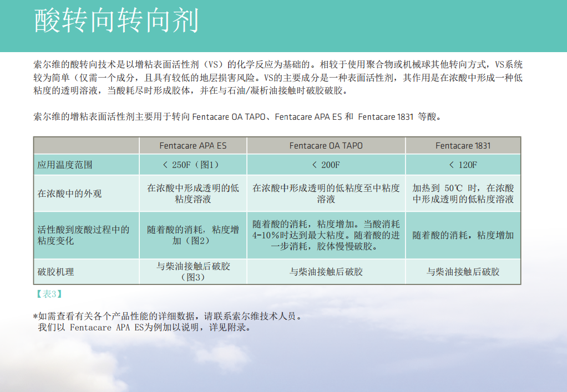The image size is (567, 392).
Task: Click row label 破胶机理
Action: (x=55, y=272)
